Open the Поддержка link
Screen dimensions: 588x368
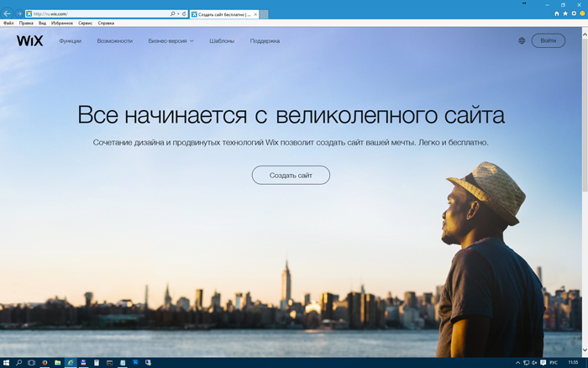(x=265, y=41)
